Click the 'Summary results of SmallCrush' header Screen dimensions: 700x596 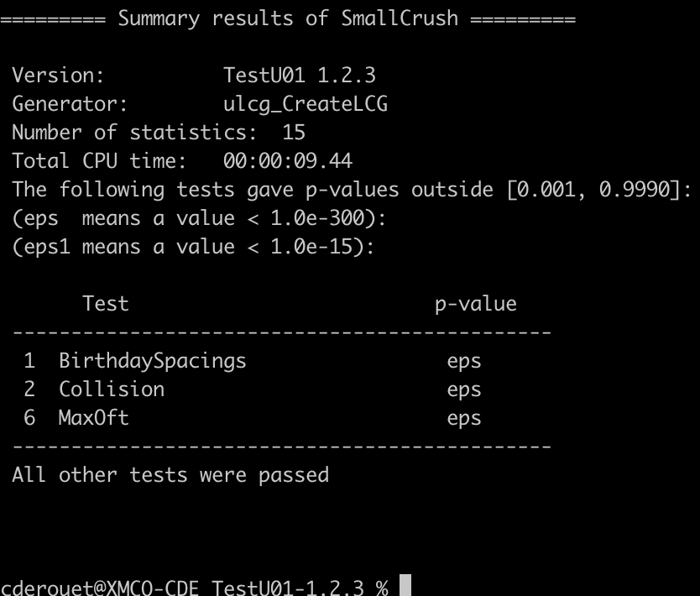288,18
